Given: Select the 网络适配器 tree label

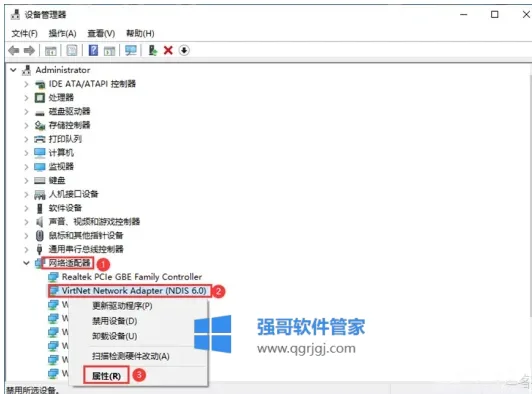Looking at the screenshot, I should click(69, 263).
